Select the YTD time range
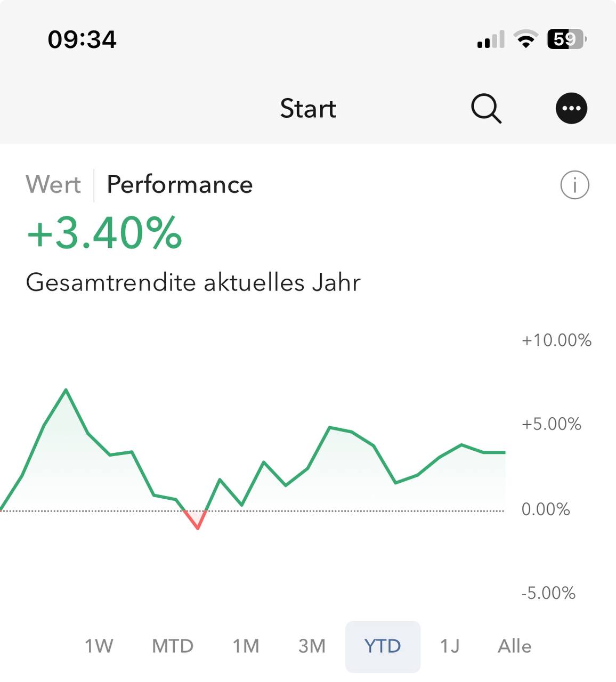616x682 pixels. 383,646
